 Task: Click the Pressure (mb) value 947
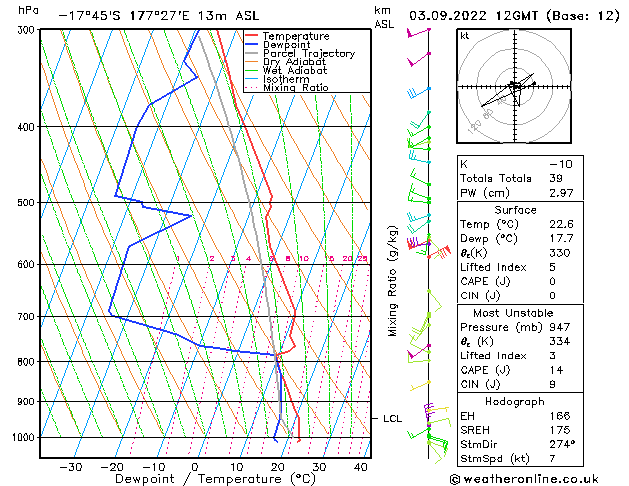[560, 328]
